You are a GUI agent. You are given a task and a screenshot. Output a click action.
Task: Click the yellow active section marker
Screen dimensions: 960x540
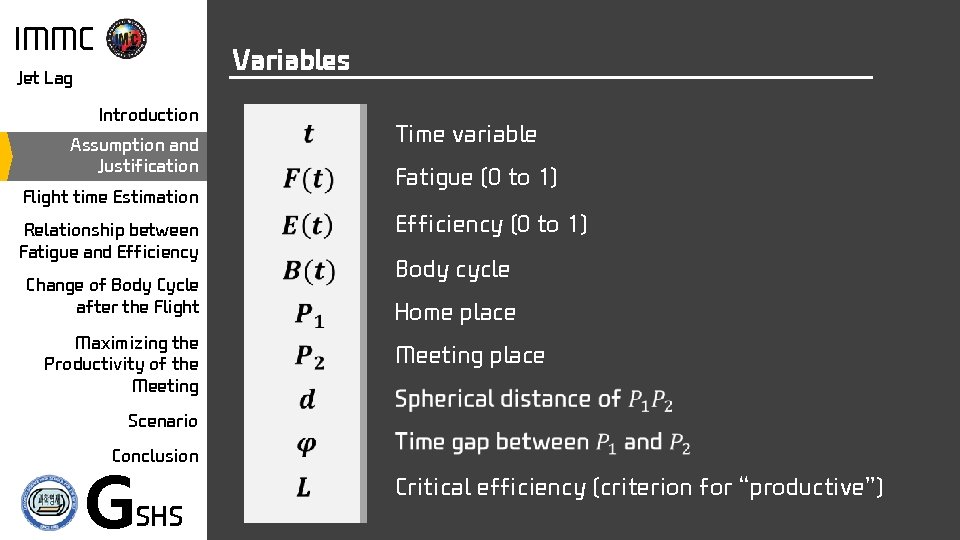[x=5, y=156]
